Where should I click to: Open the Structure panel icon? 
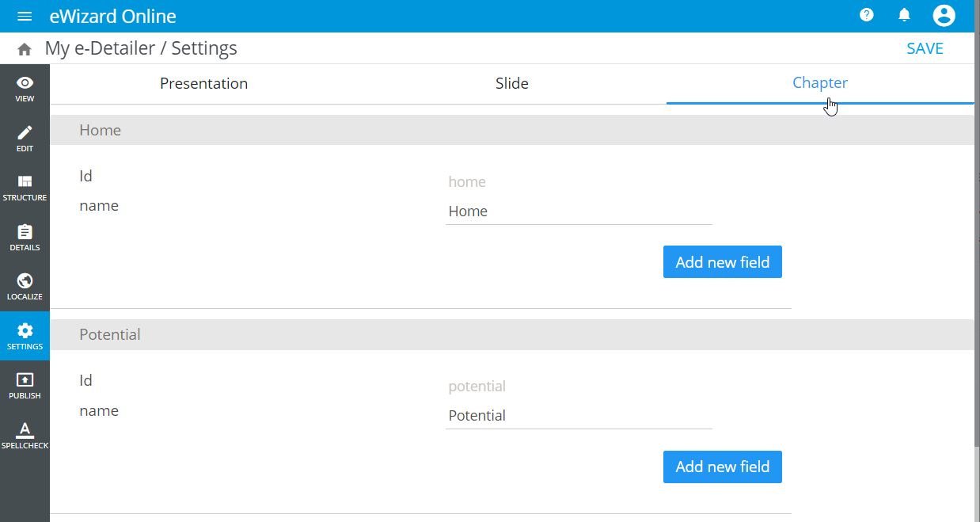[25, 187]
